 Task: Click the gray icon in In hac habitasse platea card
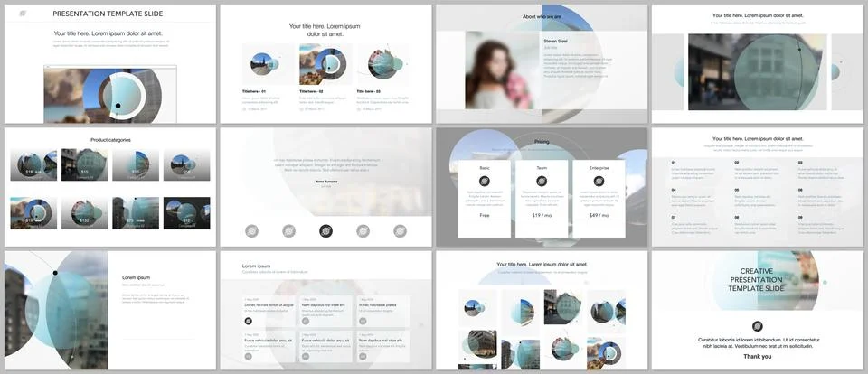[x=363, y=321]
